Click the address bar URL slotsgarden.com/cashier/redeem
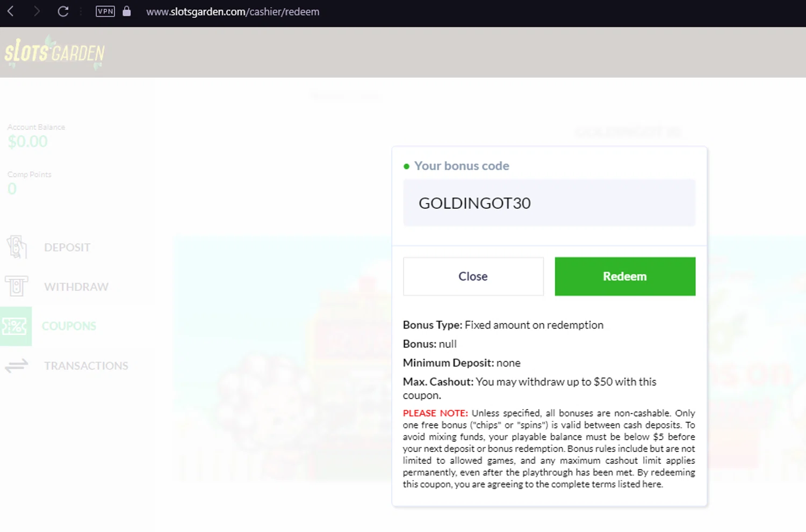The image size is (806, 532). coord(233,11)
